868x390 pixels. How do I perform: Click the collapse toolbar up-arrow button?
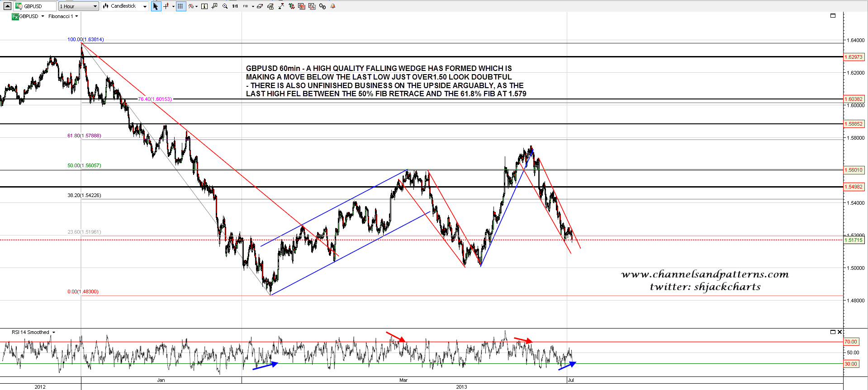coord(7,6)
